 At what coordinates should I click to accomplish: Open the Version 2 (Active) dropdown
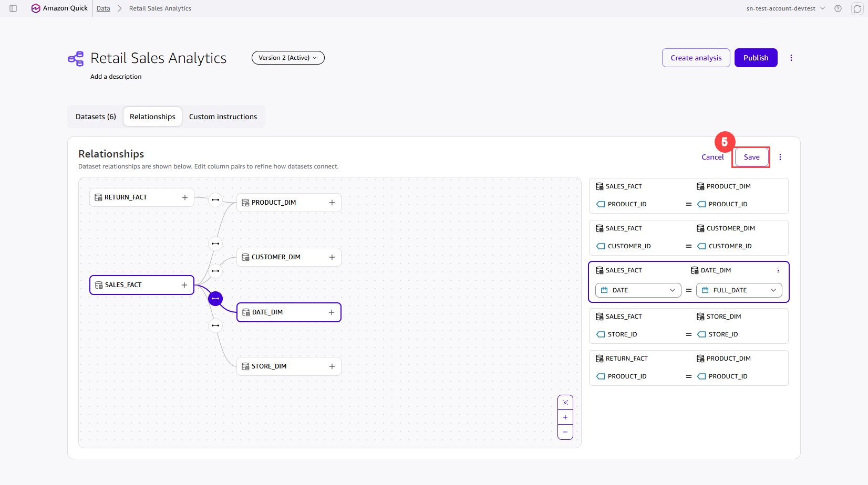point(288,58)
